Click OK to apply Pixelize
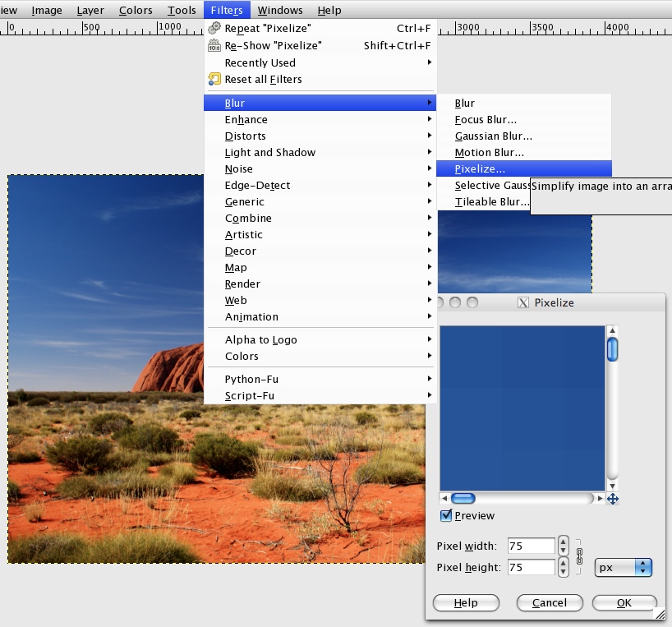The height and width of the screenshot is (627, 672). click(x=624, y=602)
